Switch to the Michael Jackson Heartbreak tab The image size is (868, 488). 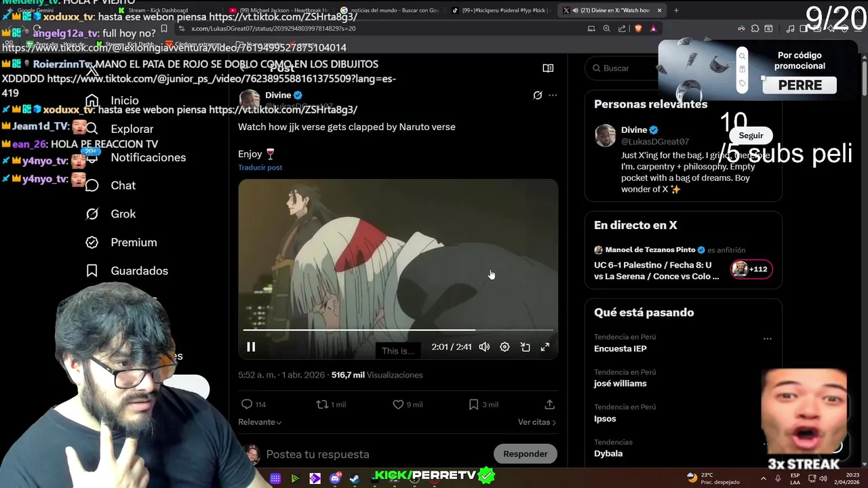point(279,10)
